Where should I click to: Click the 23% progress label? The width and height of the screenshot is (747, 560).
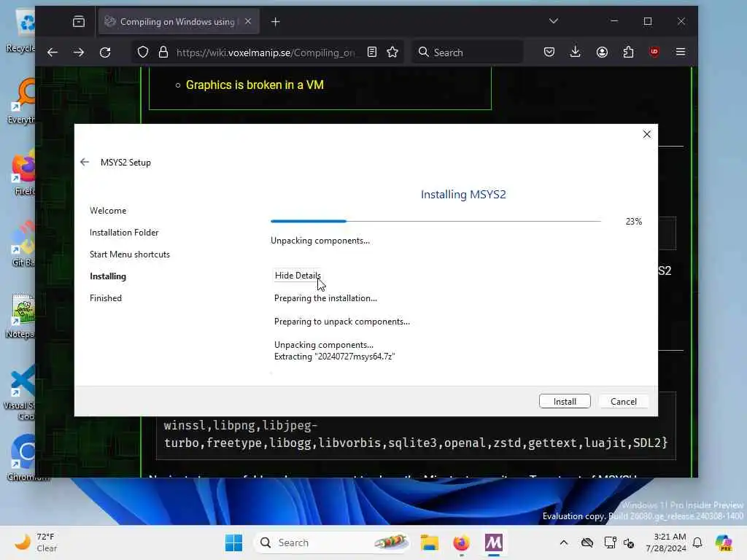(x=634, y=222)
